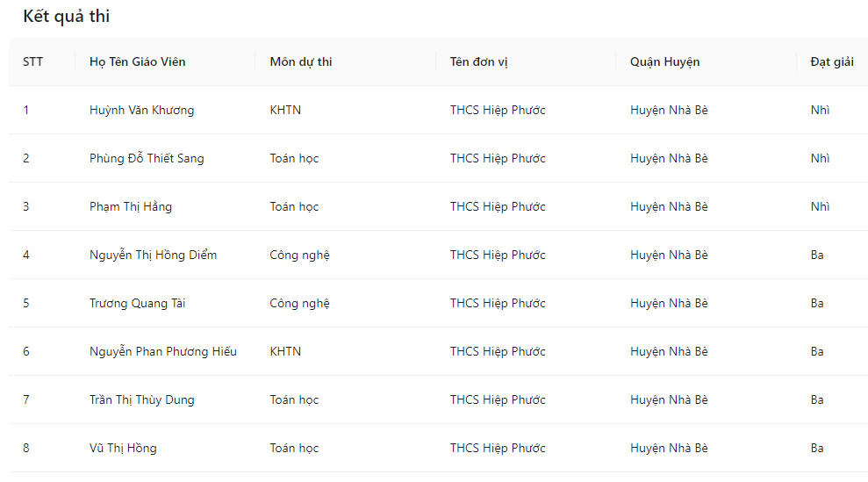Click the Tên đơn vị column header
This screenshot has height=482, width=868.
479,61
